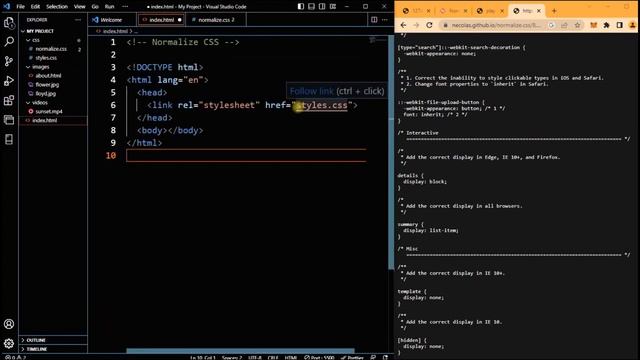Click the Prettier status bar item
The width and height of the screenshot is (640, 360).
click(352, 357)
